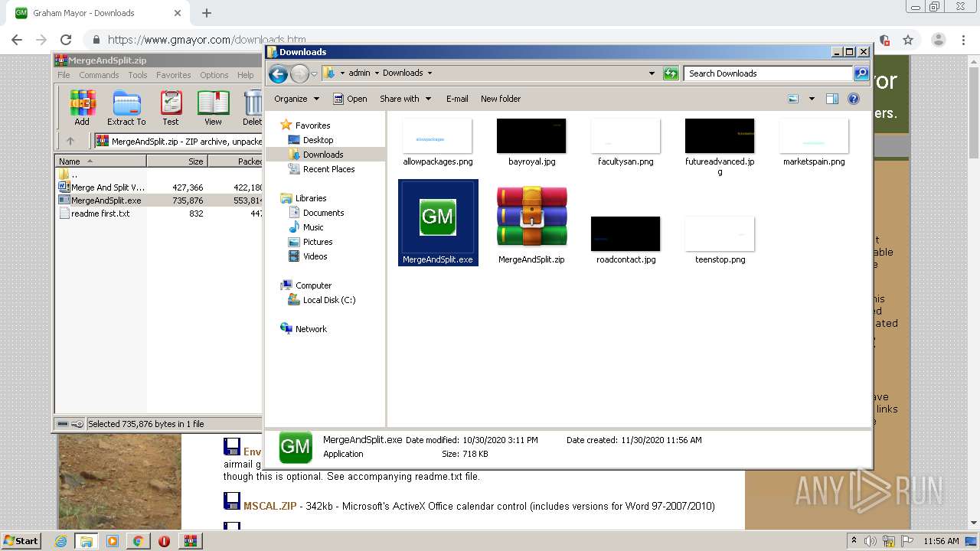Open WinRAR Help menu
This screenshot has height=551, width=980.
click(x=245, y=75)
